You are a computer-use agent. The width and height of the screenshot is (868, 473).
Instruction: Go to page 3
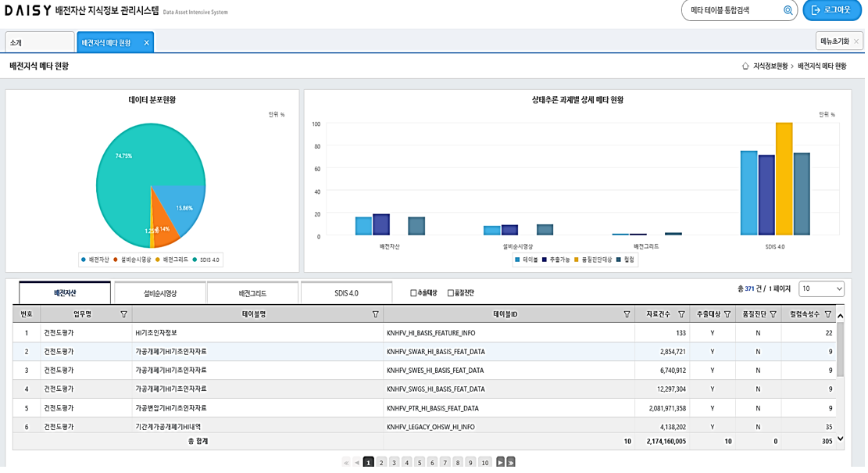(x=394, y=463)
